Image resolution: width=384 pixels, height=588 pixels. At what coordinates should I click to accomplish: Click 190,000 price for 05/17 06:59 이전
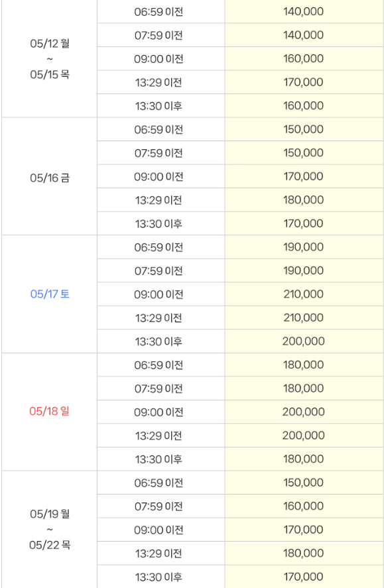click(x=303, y=247)
